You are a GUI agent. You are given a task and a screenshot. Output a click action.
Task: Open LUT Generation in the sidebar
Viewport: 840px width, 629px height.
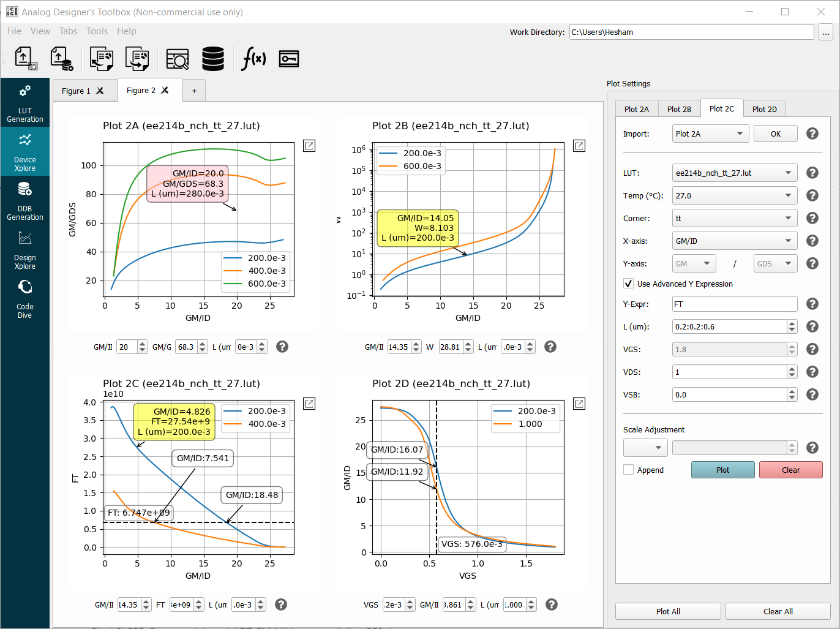point(25,104)
